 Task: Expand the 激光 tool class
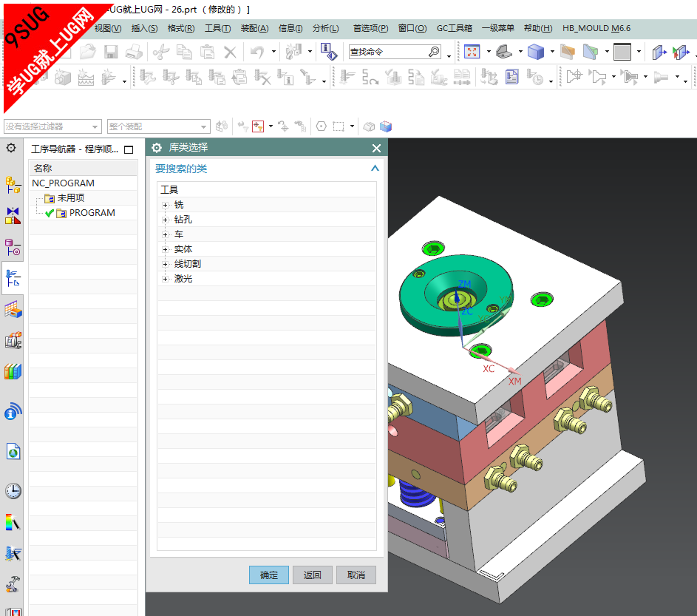[x=165, y=279]
